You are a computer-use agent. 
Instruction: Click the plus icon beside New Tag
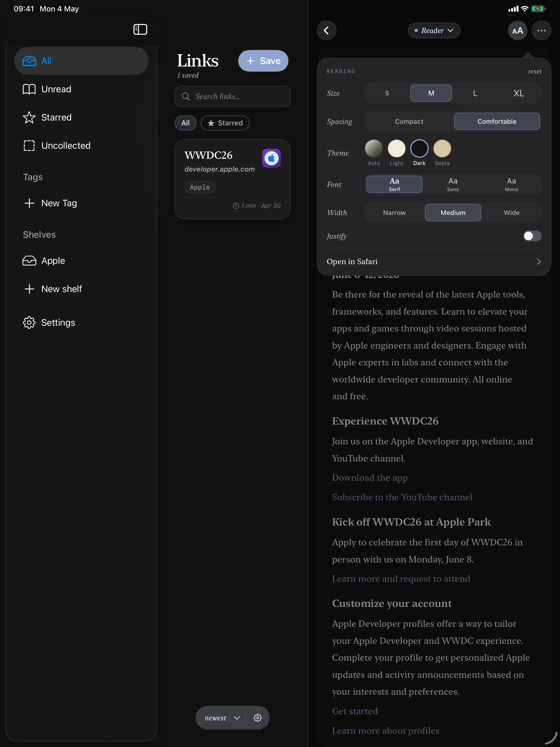pyautogui.click(x=29, y=203)
